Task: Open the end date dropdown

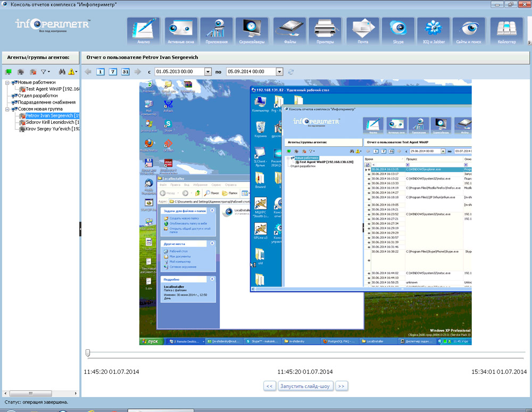Action: (279, 72)
